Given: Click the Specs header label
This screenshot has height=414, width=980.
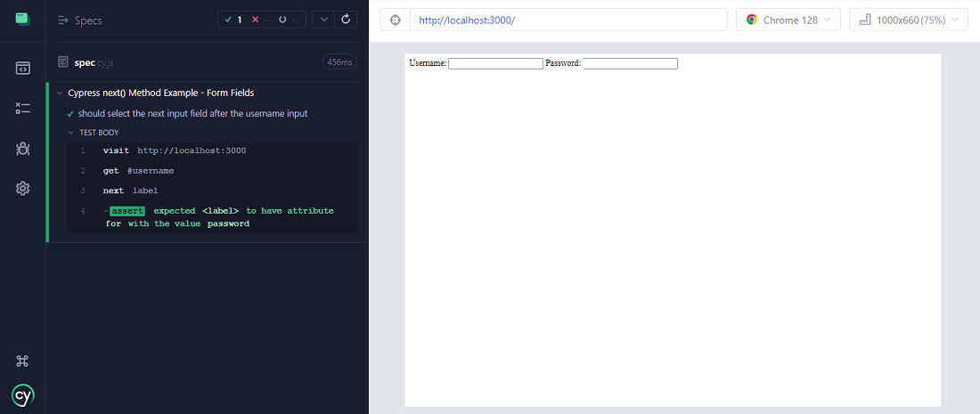Looking at the screenshot, I should click(x=88, y=20).
